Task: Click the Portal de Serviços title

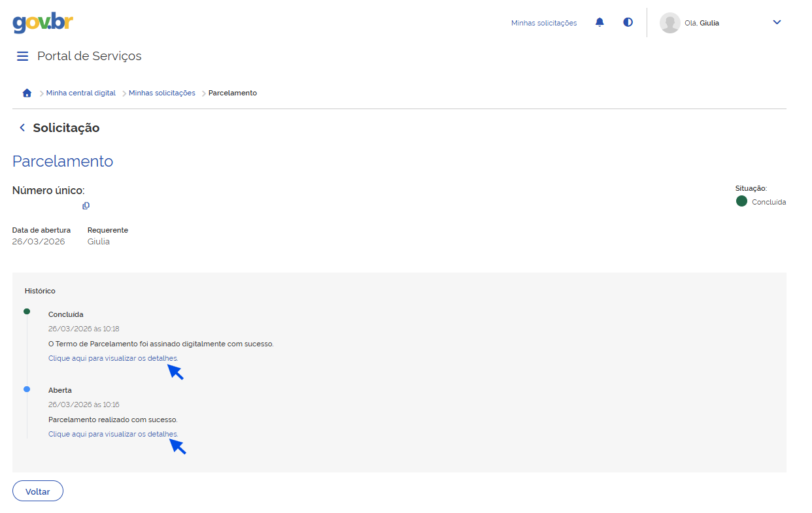Action: [90, 56]
